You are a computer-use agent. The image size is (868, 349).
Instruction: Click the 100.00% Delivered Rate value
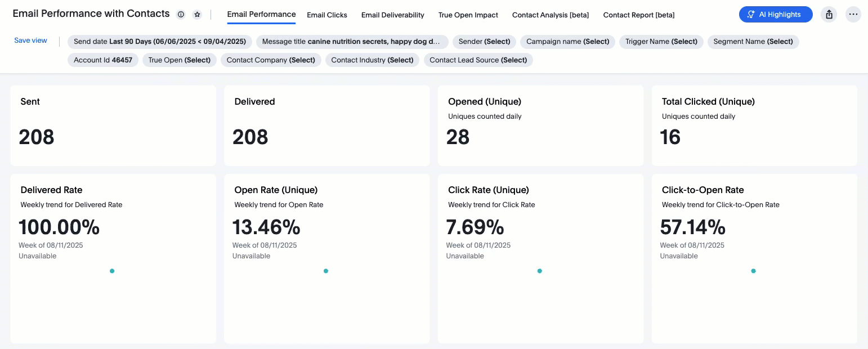coord(59,227)
